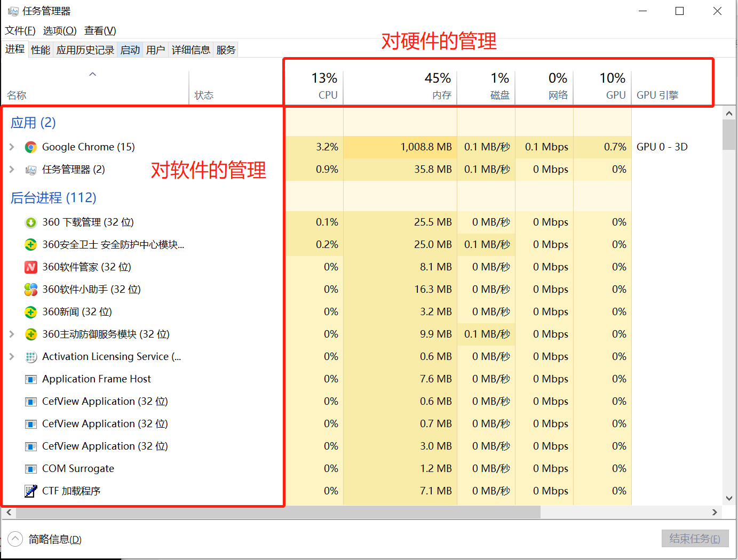738x560 pixels.
Task: Click the icon of CefView Application 3.0 MB row
Action: point(31,446)
